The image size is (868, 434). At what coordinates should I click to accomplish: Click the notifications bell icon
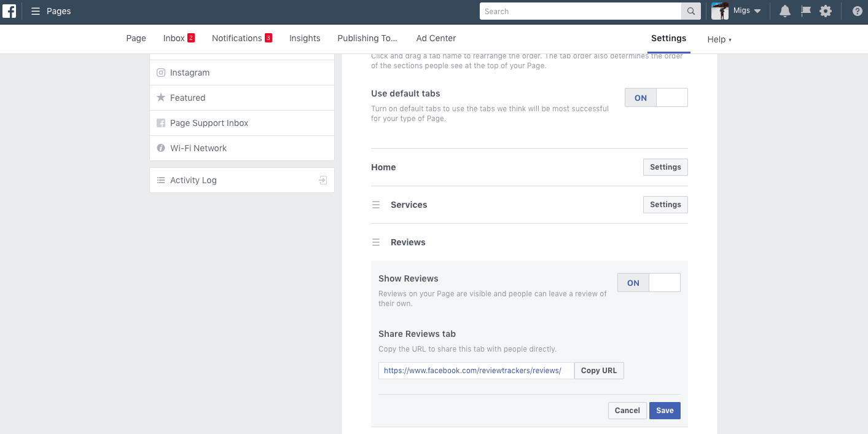tap(784, 10)
